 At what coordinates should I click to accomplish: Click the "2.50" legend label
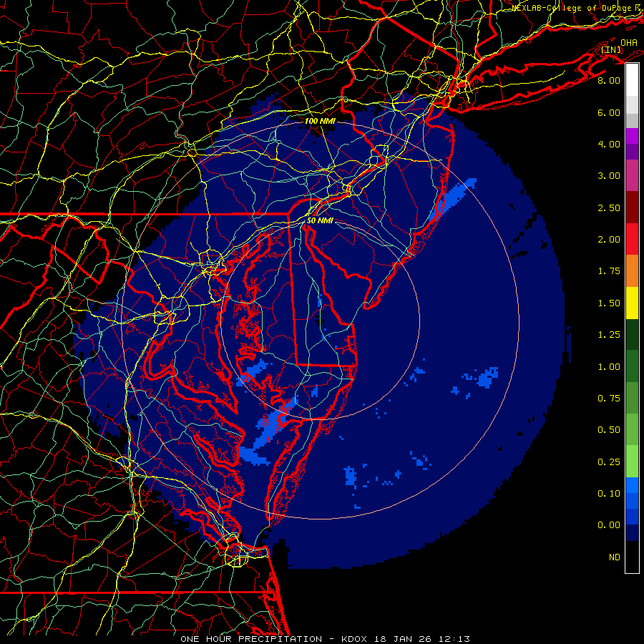pos(609,208)
